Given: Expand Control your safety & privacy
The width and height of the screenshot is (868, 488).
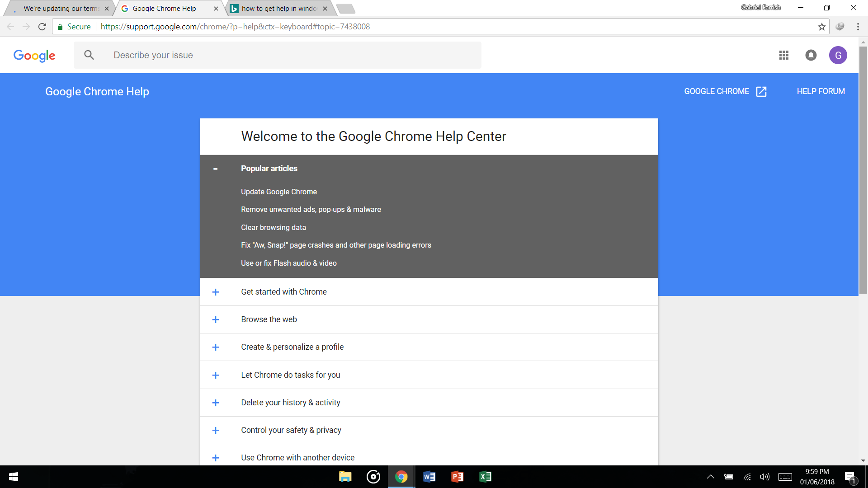Looking at the screenshot, I should pyautogui.click(x=215, y=430).
